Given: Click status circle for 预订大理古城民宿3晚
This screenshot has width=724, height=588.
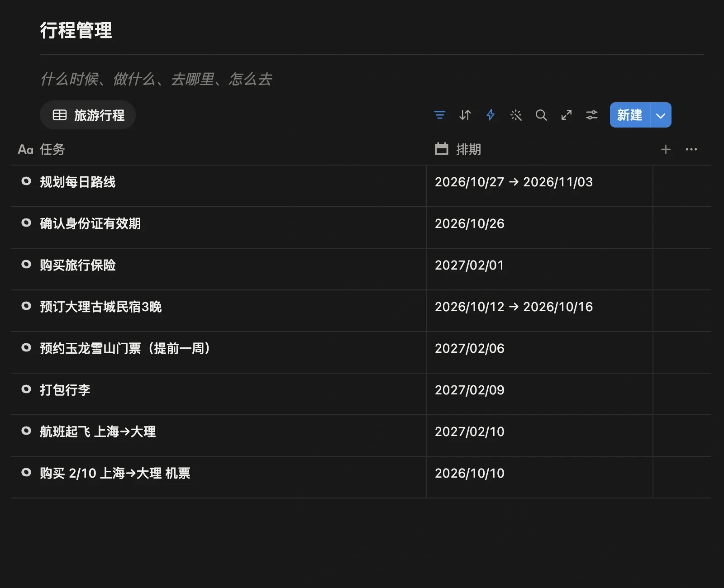Looking at the screenshot, I should (26, 306).
